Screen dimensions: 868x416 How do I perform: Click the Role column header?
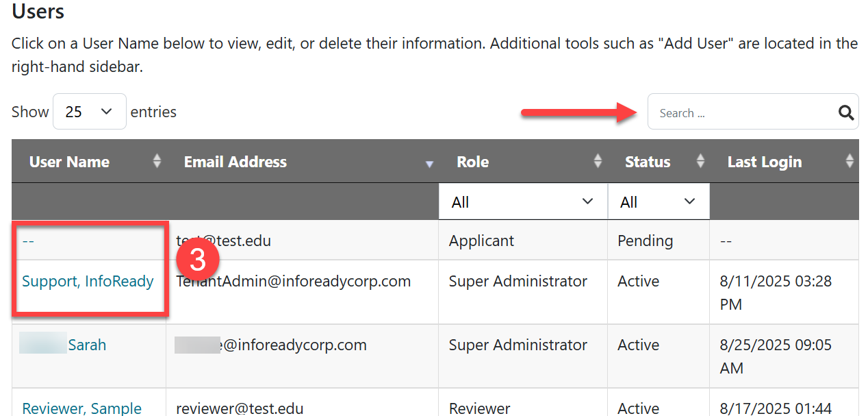coord(523,162)
